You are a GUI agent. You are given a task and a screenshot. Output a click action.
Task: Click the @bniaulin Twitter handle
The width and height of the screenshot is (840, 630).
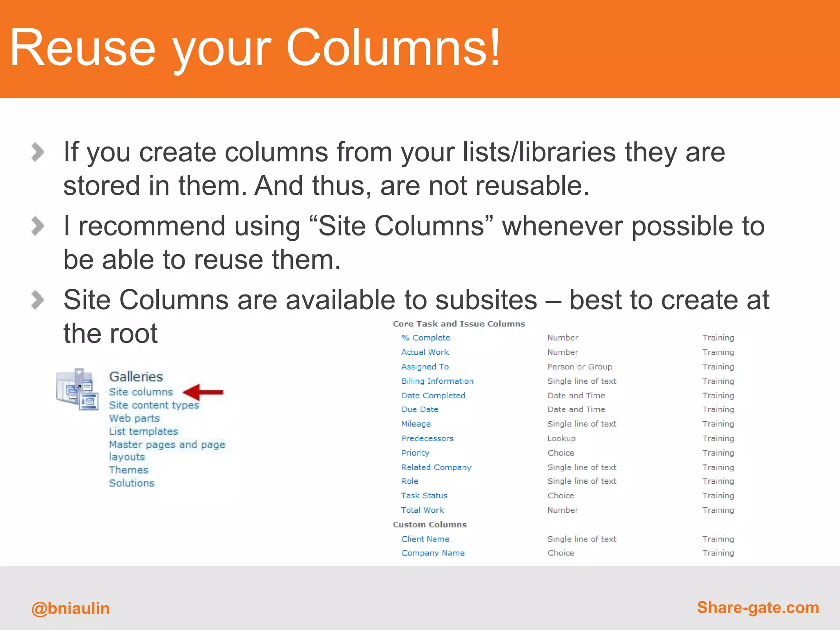point(71,608)
